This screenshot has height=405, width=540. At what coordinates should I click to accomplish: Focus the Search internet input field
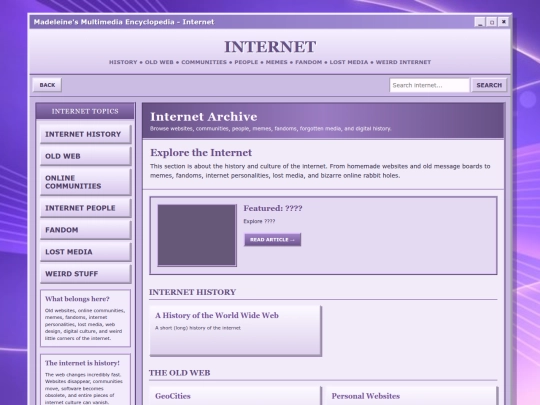[429, 85]
